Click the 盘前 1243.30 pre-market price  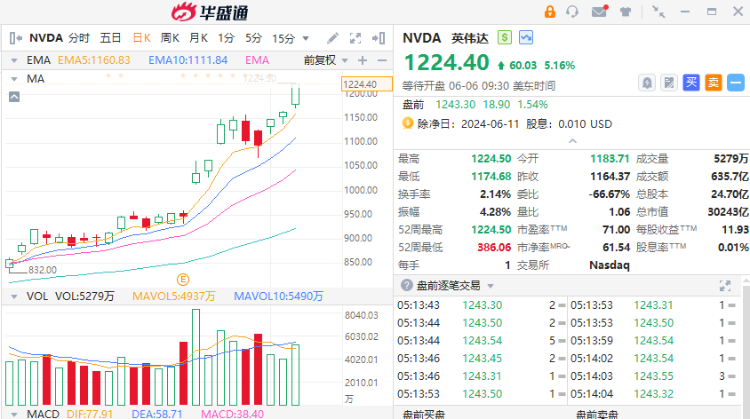point(455,104)
